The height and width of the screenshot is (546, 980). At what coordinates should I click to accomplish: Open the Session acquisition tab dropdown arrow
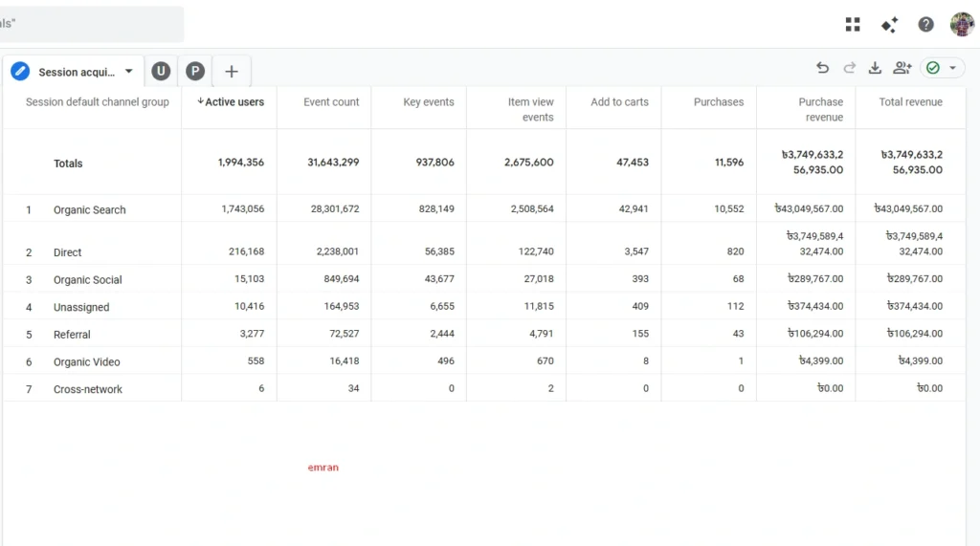[x=129, y=72]
